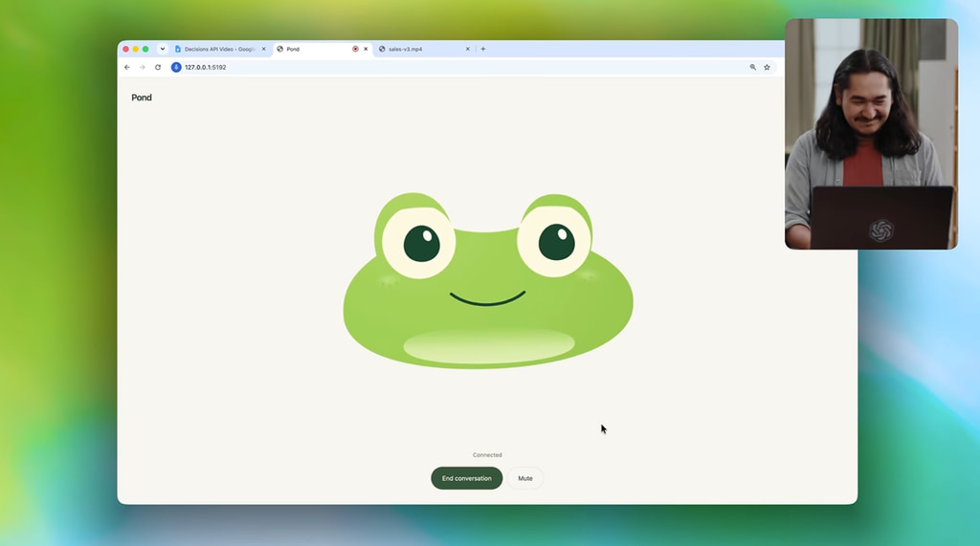Click the zoom magnifier icon in address bar
980x546 pixels.
[753, 68]
